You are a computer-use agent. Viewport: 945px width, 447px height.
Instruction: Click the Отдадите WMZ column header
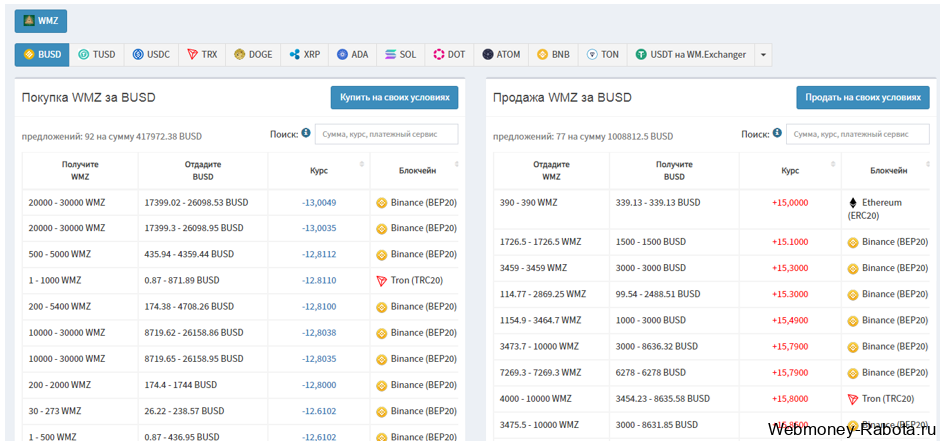click(551, 170)
